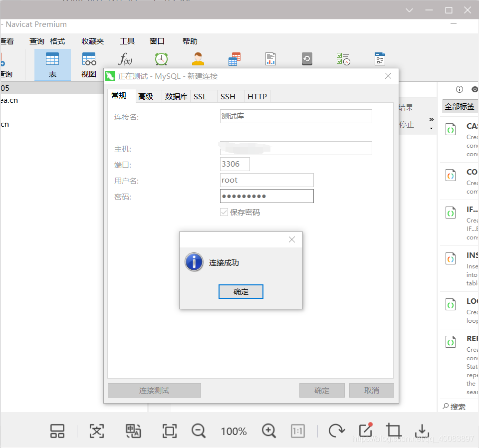Click the connection name field containing 测试库
This screenshot has width=479, height=448.
296,116
